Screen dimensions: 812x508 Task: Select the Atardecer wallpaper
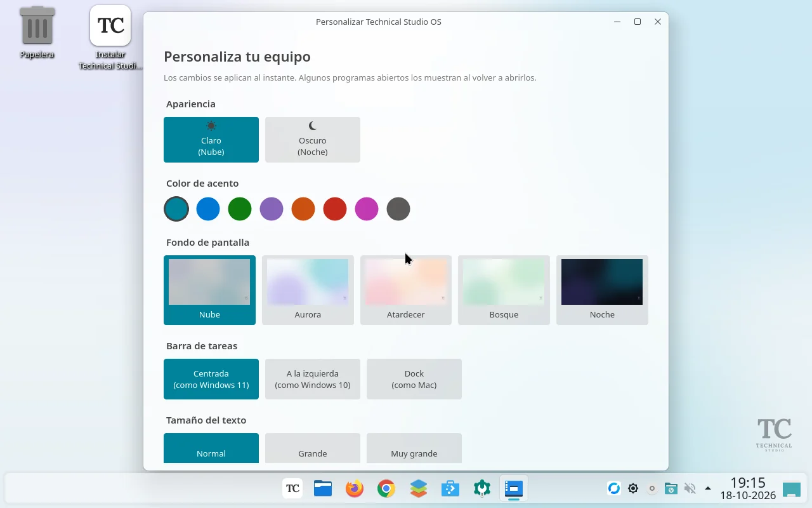point(406,290)
